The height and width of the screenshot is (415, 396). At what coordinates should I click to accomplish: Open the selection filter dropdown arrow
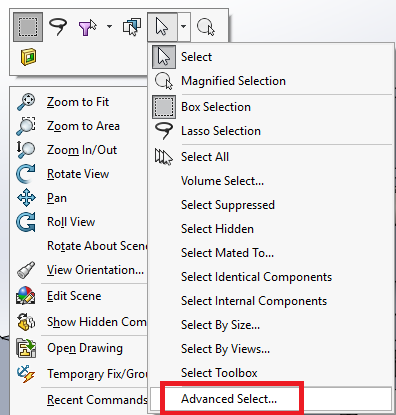pos(109,27)
